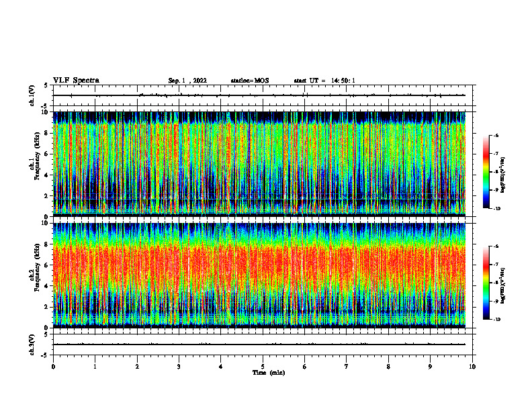Click inside the ch.1 spectrogram panel
Image resolution: width=532 pixels, height=411 pixels.
tap(259, 164)
